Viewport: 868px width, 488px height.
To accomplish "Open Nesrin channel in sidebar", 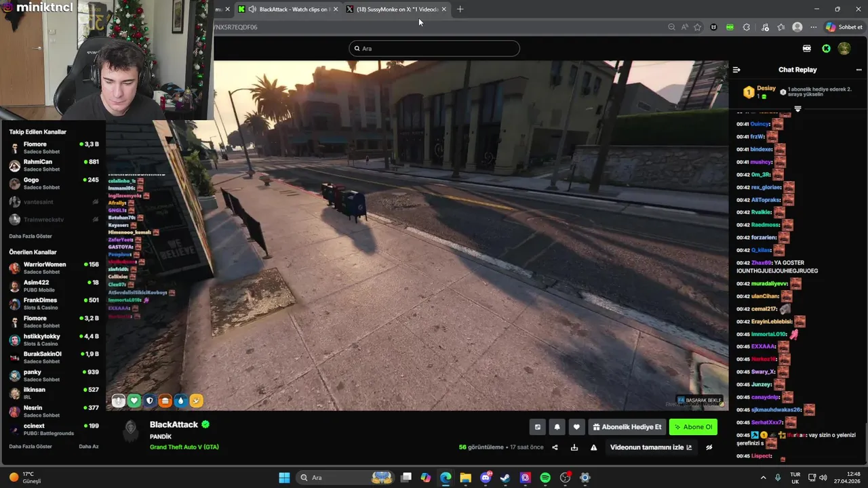I will tap(54, 411).
